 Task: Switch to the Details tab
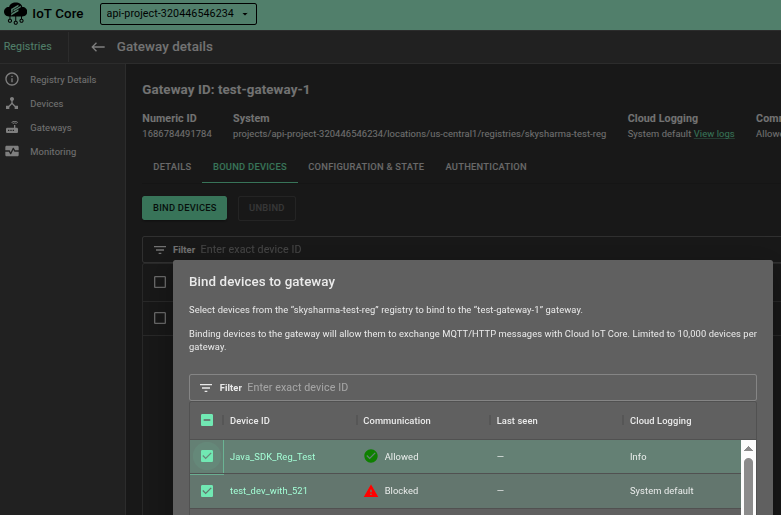click(172, 167)
